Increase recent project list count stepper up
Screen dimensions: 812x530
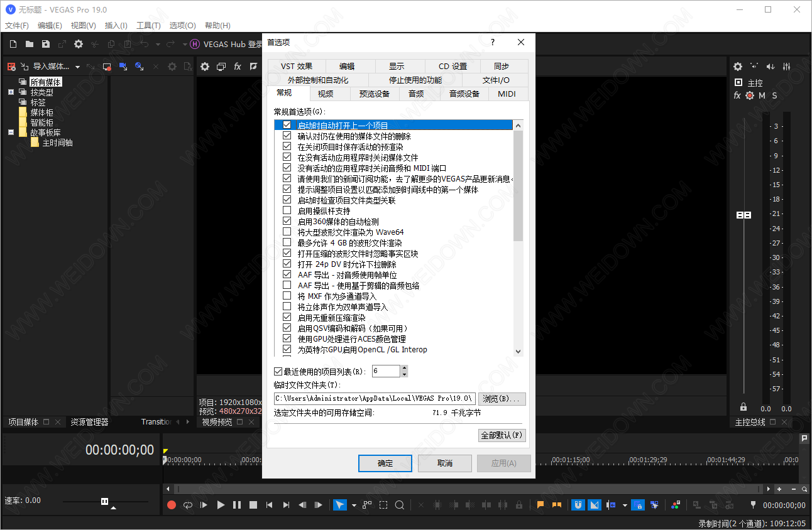[404, 369]
